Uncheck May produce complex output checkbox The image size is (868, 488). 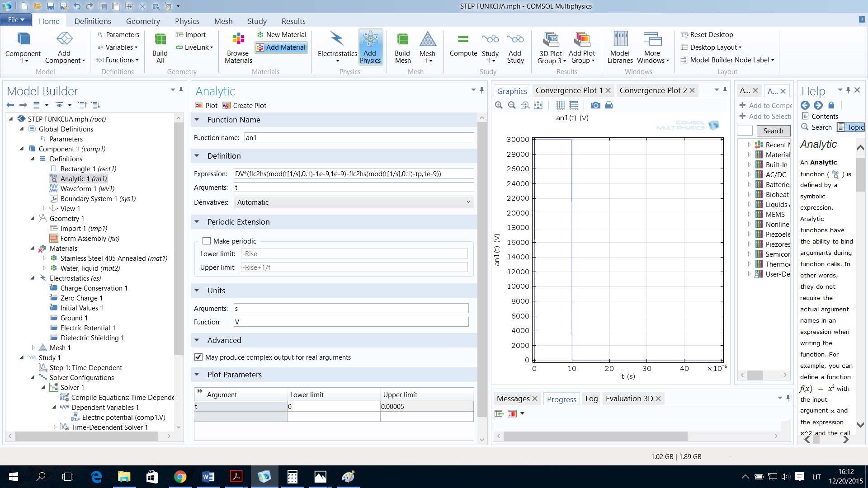click(198, 357)
